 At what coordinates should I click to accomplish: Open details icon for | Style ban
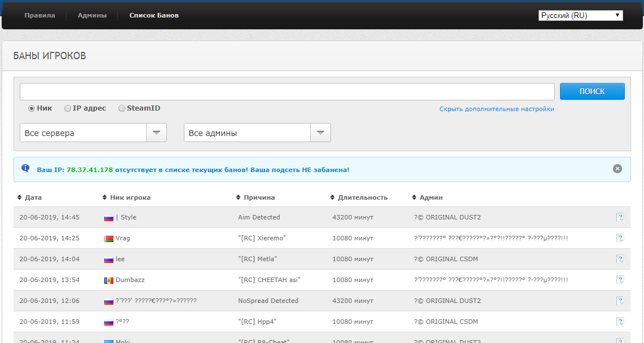point(620,217)
